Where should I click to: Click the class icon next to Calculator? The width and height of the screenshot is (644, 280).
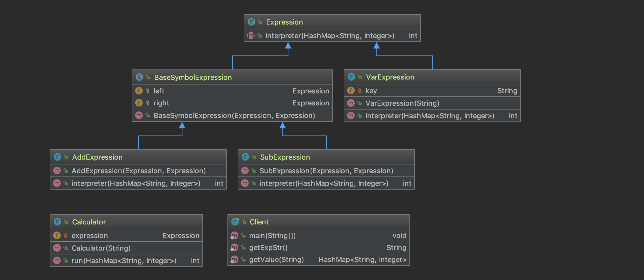[57, 222]
